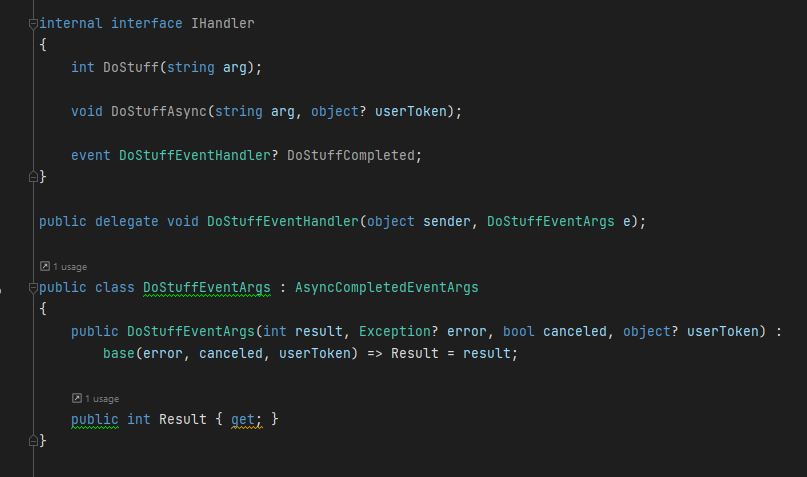This screenshot has width=807, height=477.
Task: Click fold end marker of IHandler interface
Action: point(33,177)
